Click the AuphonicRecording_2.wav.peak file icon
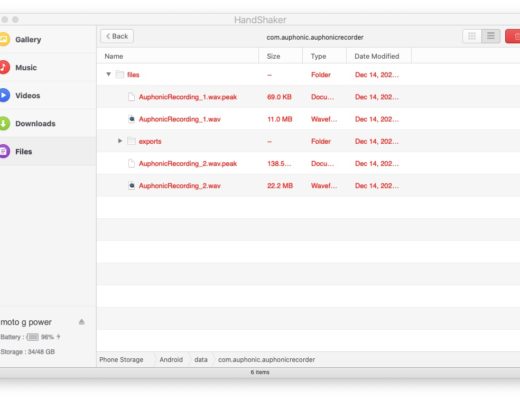 tap(132, 163)
